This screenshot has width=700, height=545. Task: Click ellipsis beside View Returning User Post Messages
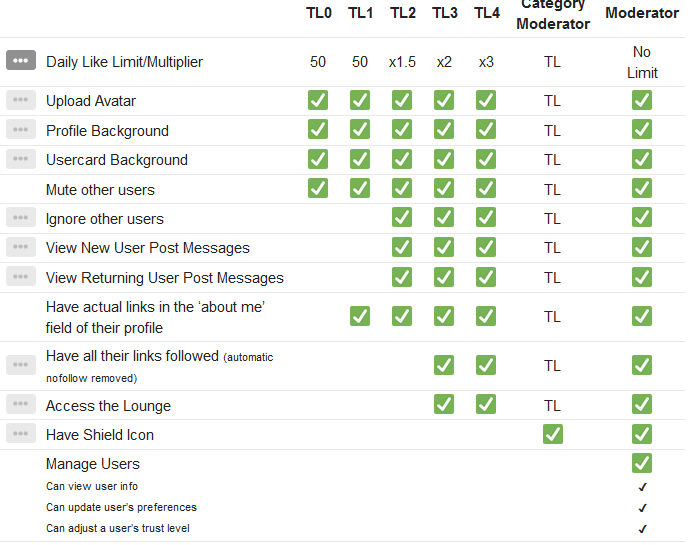21,277
